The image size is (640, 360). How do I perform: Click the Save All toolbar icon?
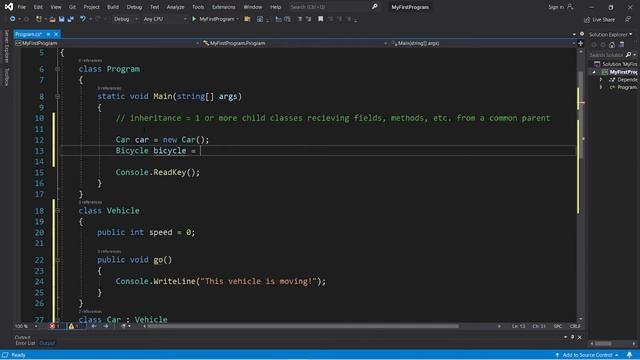(x=71, y=19)
